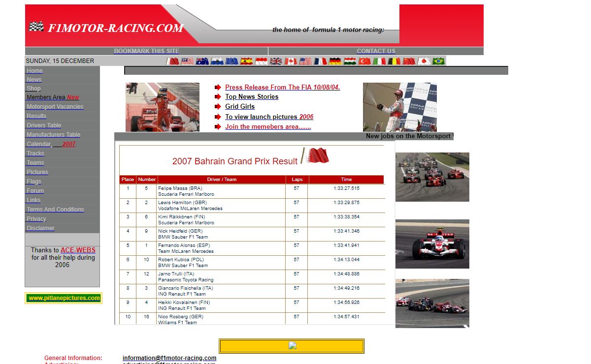Open Disclaimer in the sidebar menu
Screen dimensions: 591x364
pyautogui.click(x=40, y=228)
